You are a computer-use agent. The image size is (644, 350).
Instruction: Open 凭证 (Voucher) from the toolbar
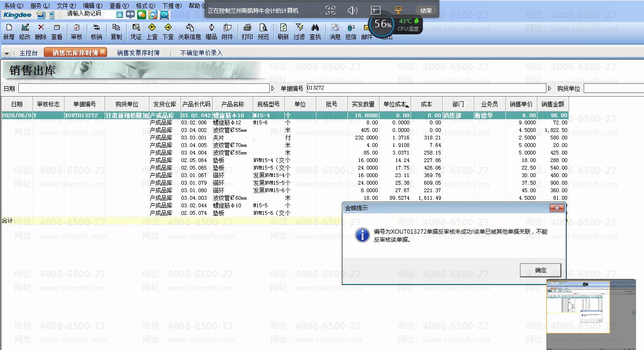coord(136,32)
